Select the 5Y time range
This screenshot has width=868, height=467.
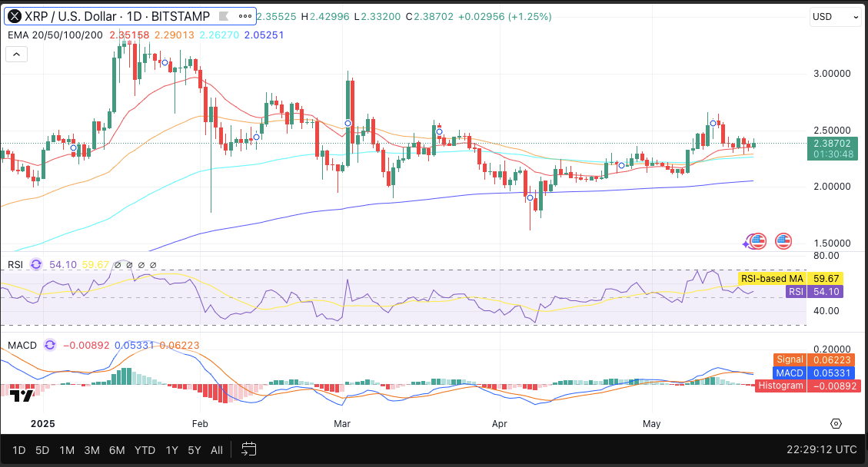point(195,450)
